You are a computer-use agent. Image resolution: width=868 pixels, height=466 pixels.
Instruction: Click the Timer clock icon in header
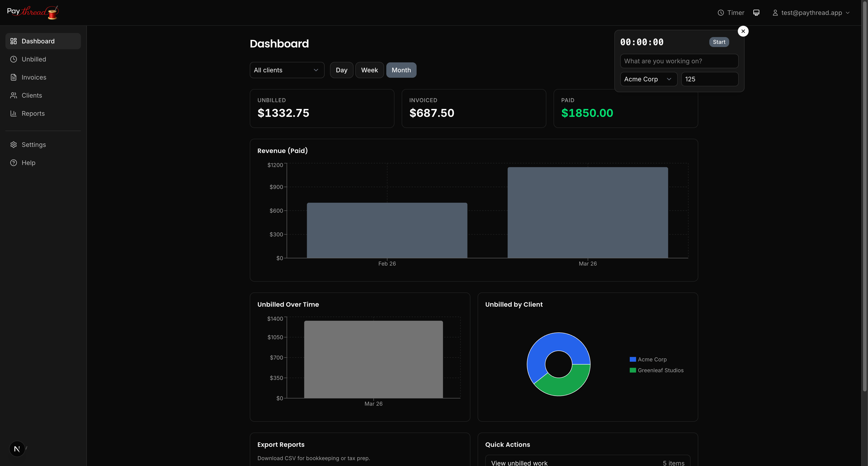pos(720,13)
